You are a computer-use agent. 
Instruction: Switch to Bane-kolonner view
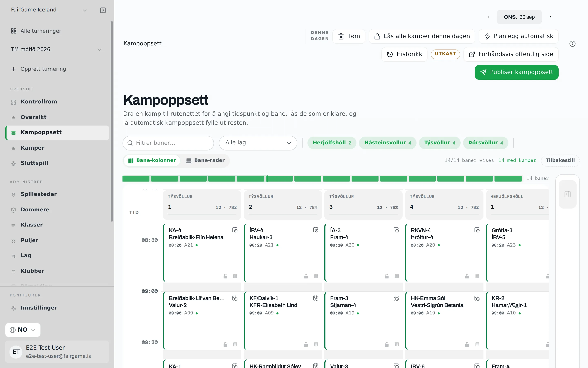152,161
